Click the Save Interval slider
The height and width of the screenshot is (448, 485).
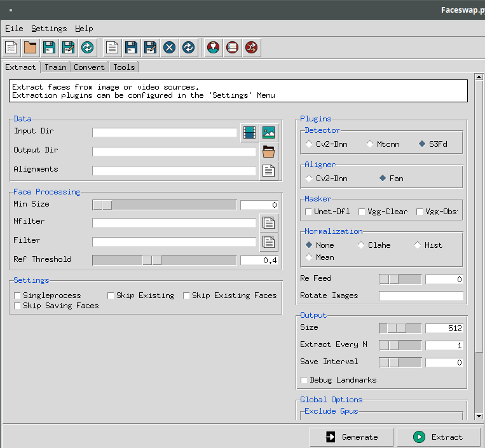tap(400, 363)
